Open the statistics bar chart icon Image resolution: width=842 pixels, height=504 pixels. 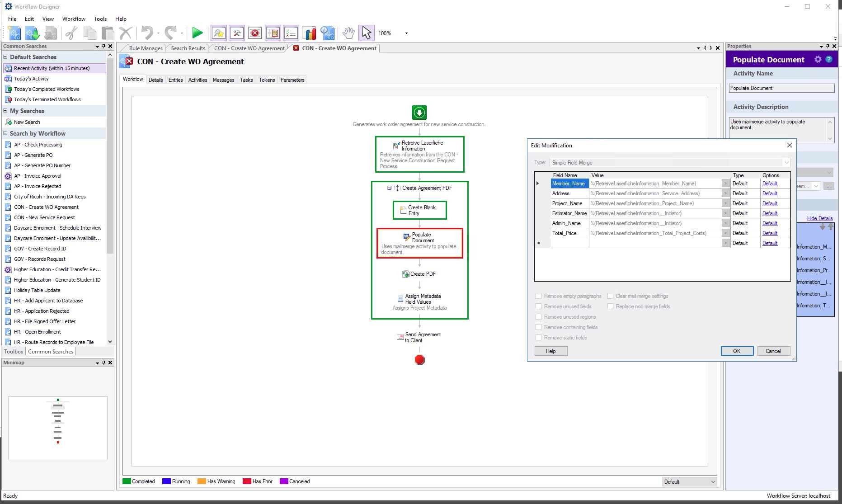[309, 33]
